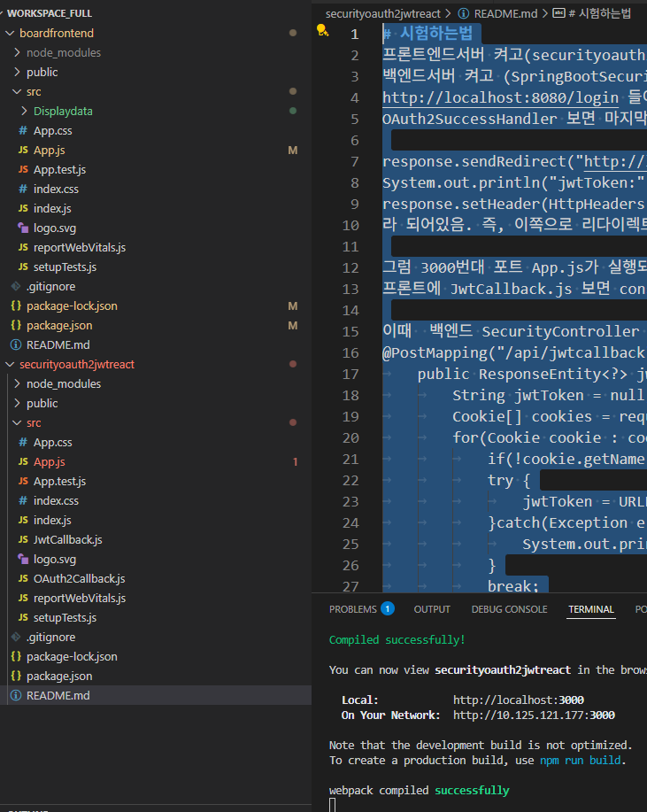Switch to the DEBUG CONSOLE tab
The image size is (647, 812).
(509, 609)
